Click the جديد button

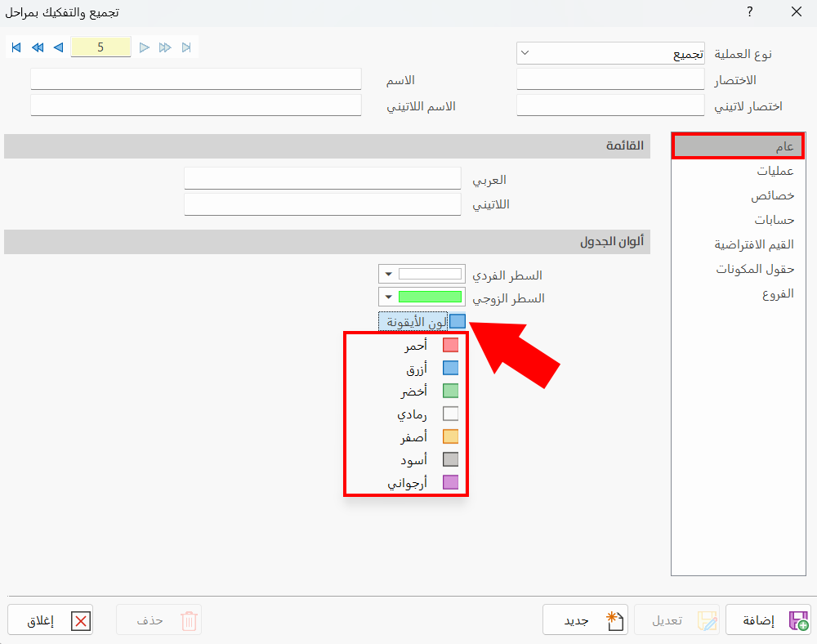click(585, 620)
